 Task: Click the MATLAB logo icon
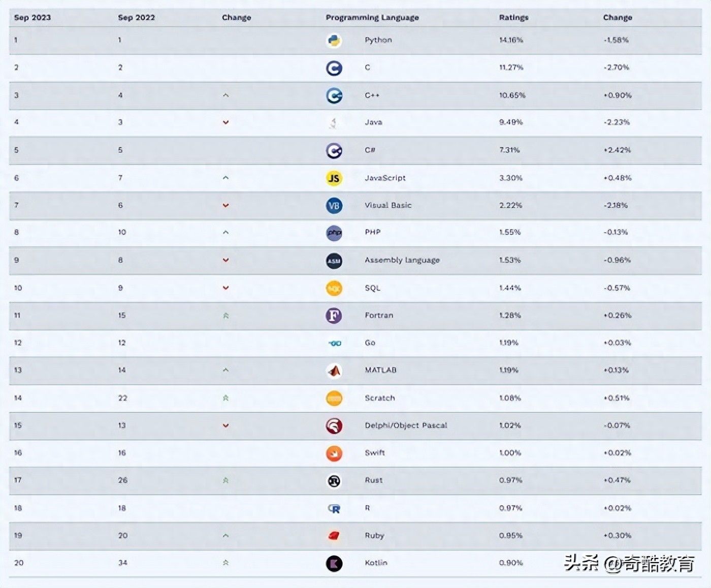334,371
